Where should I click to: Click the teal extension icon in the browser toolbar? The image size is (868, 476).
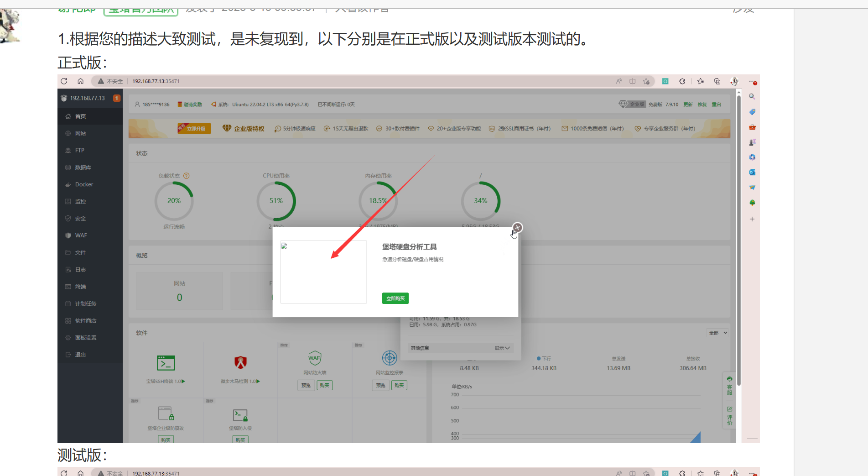(x=665, y=81)
